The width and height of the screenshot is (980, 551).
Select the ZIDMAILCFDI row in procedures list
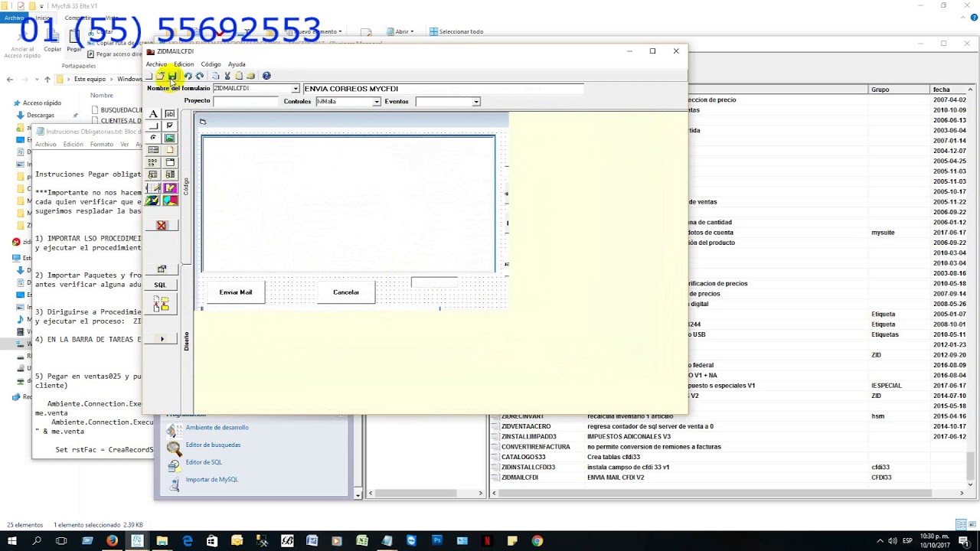[x=727, y=478]
